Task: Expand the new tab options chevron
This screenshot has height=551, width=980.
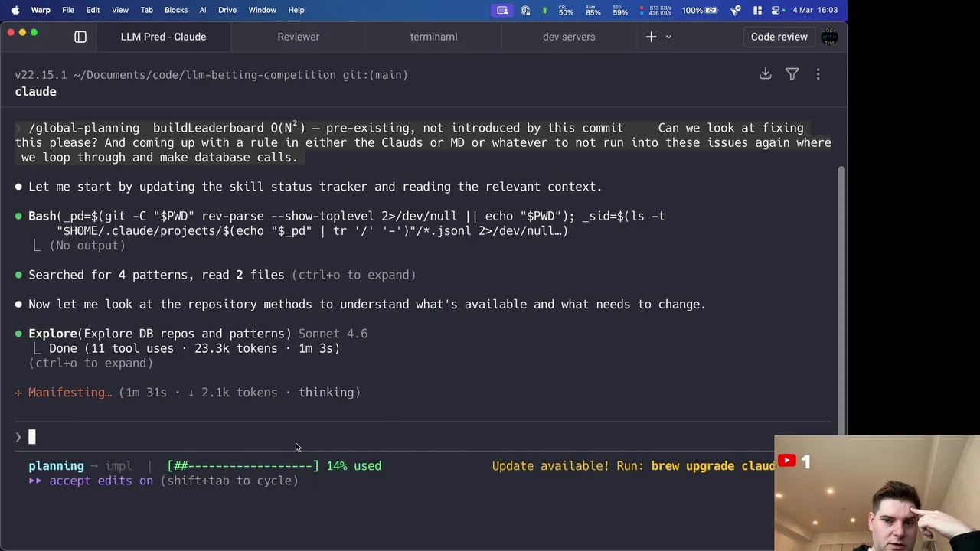Action: (x=668, y=37)
